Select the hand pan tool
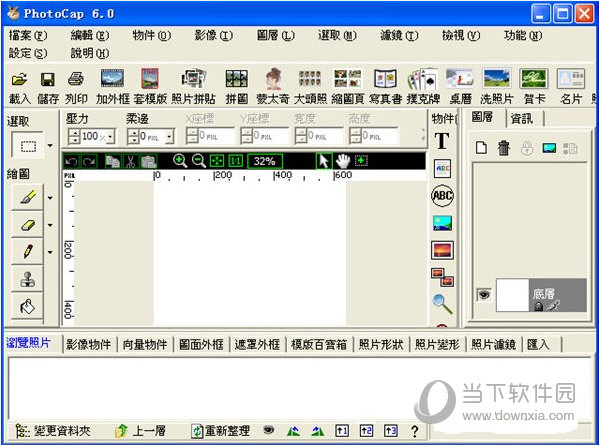This screenshot has width=599, height=445. (343, 161)
